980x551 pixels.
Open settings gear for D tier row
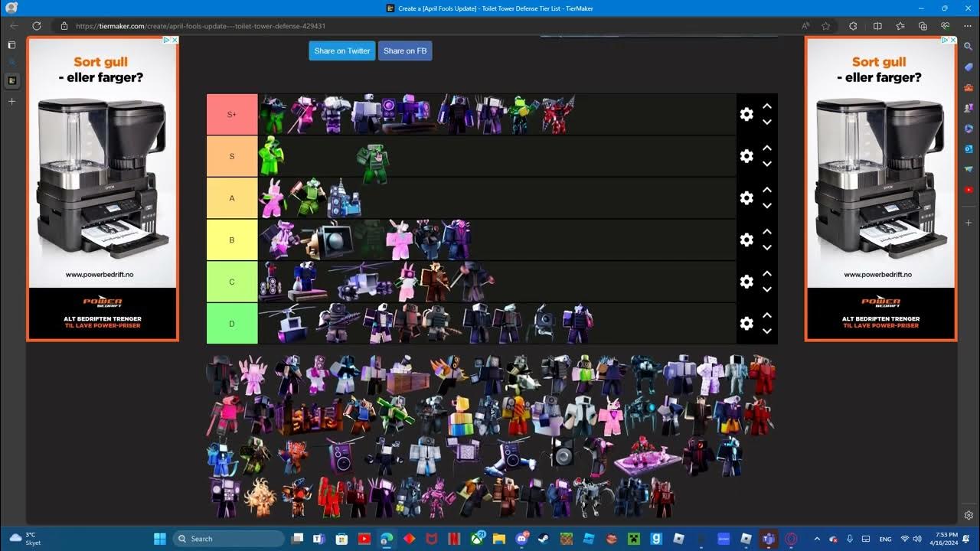pyautogui.click(x=746, y=323)
